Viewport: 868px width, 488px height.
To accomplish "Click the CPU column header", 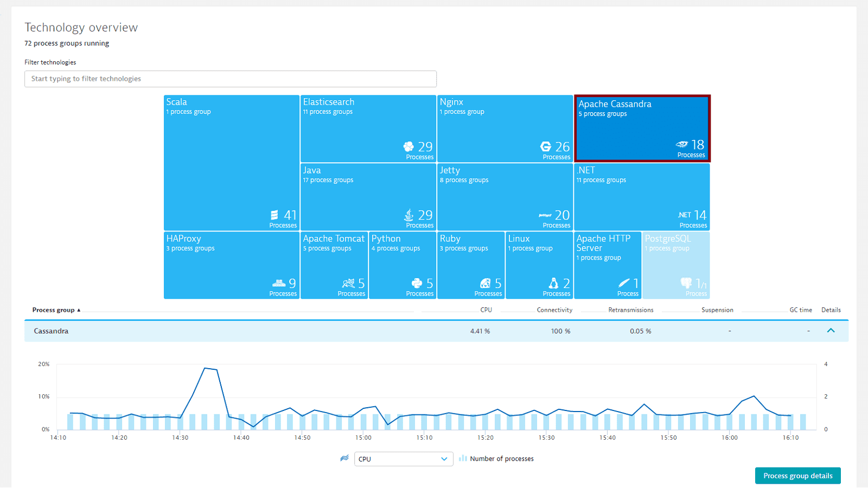I will point(486,310).
